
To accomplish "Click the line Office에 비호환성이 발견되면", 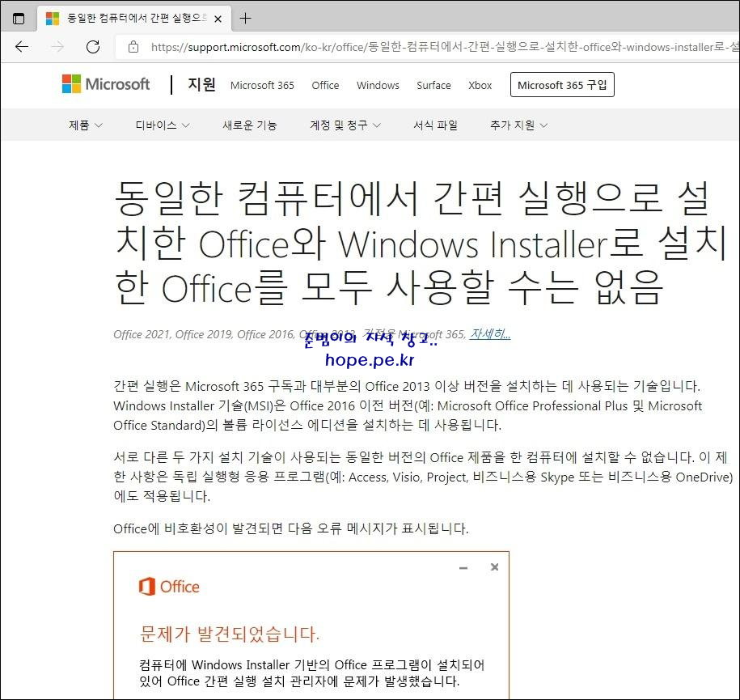I will click(290, 528).
